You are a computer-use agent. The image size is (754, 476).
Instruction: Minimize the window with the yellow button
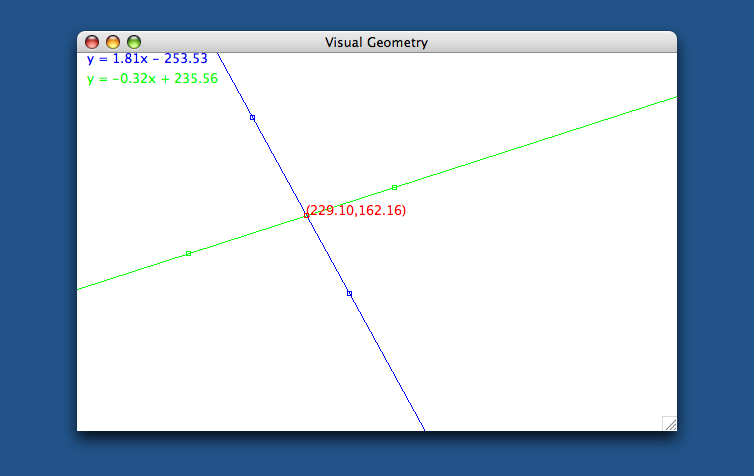tap(113, 42)
